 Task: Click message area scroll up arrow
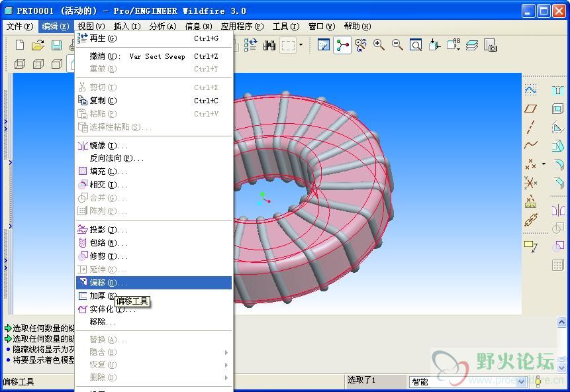click(x=561, y=322)
